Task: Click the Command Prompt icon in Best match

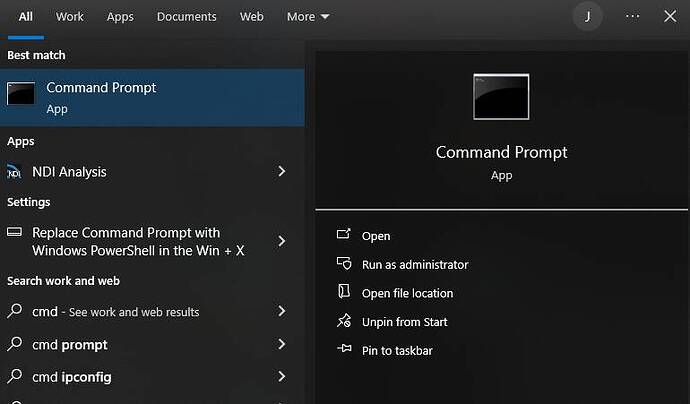Action: click(21, 94)
